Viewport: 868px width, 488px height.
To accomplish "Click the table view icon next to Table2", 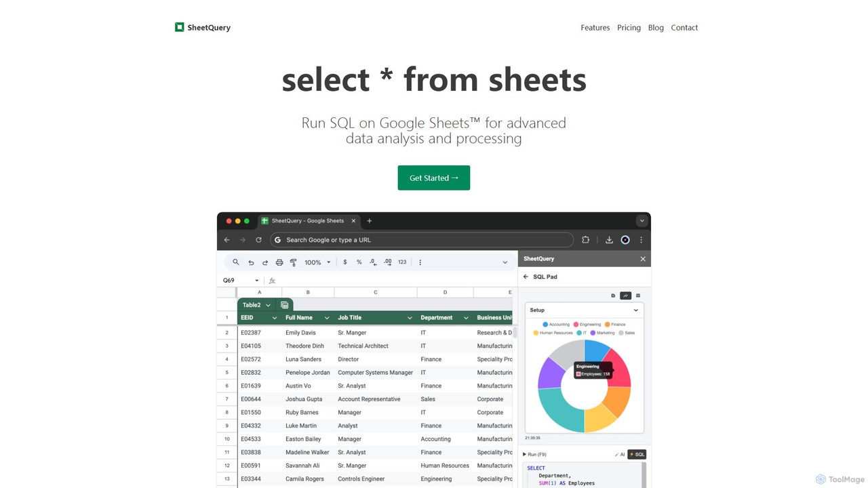I will (285, 306).
